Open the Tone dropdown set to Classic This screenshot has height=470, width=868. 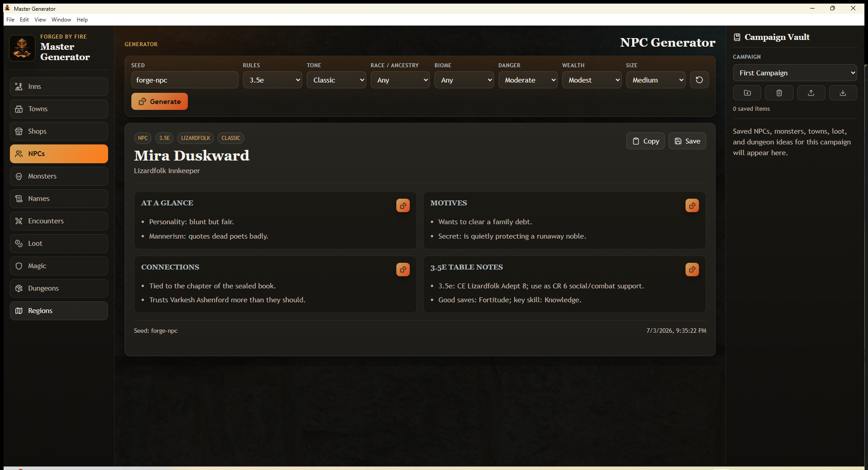(x=336, y=80)
